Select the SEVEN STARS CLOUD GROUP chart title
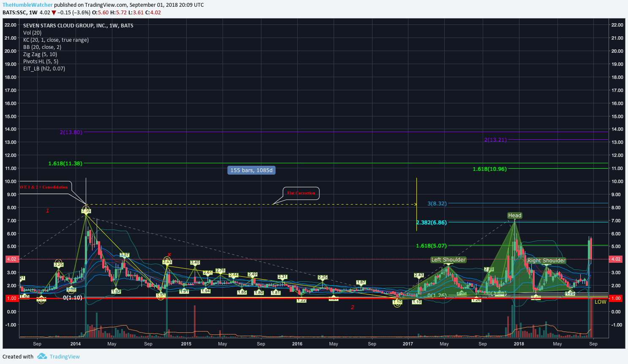Image resolution: width=628 pixels, height=364 pixels. (x=78, y=25)
